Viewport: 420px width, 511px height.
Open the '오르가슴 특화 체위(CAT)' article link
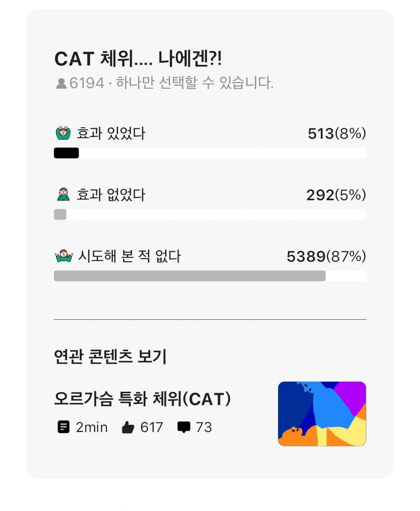tap(142, 399)
